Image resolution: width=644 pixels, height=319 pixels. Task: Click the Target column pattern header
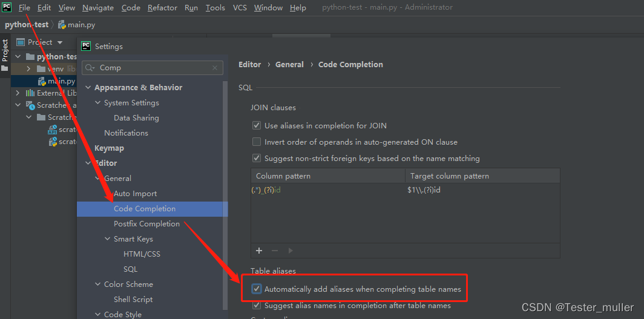(x=482, y=176)
